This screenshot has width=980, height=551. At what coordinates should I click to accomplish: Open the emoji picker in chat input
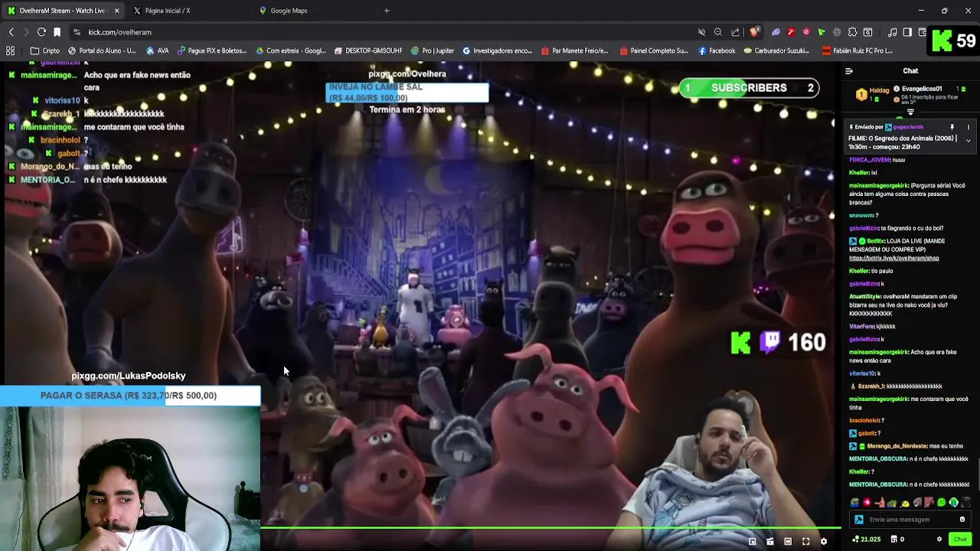pos(962,520)
